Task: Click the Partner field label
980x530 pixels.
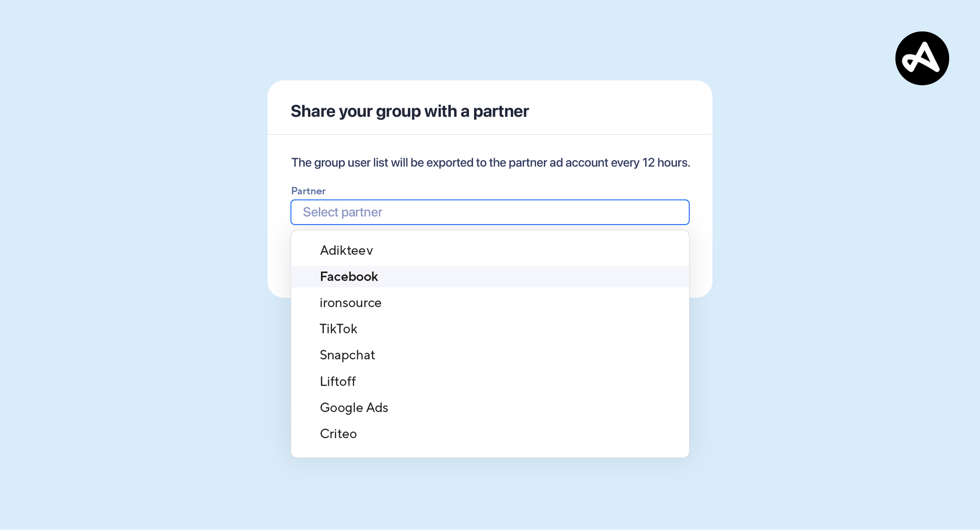Action: (308, 191)
